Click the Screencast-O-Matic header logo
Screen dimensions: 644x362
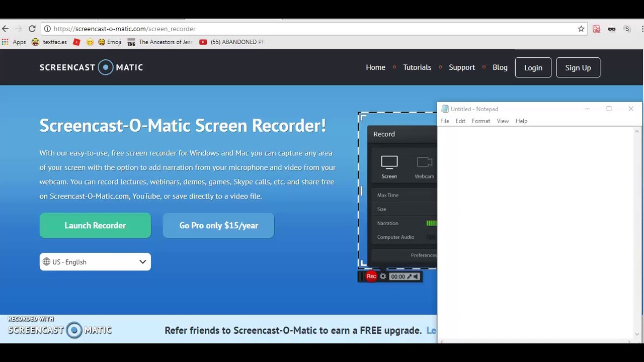coord(91,67)
